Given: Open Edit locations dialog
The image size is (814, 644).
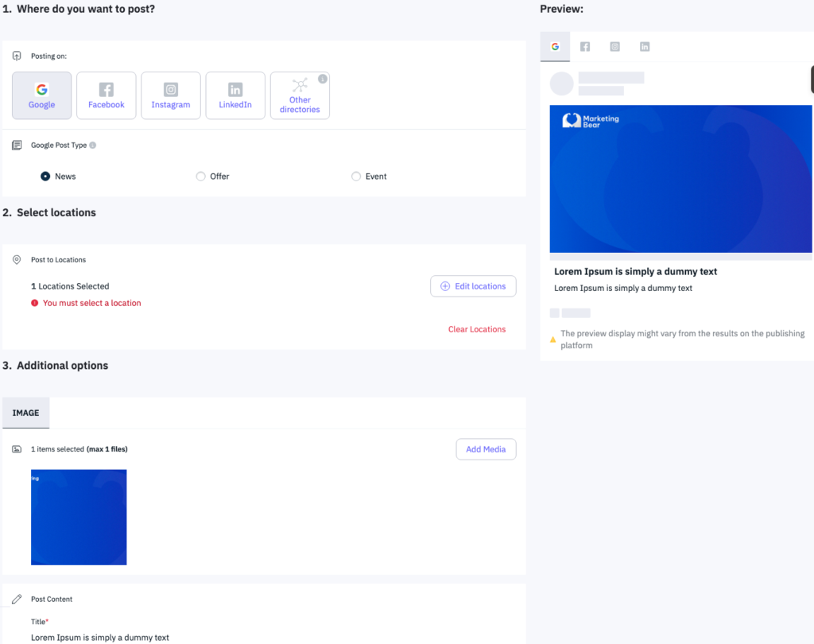Looking at the screenshot, I should tap(473, 286).
